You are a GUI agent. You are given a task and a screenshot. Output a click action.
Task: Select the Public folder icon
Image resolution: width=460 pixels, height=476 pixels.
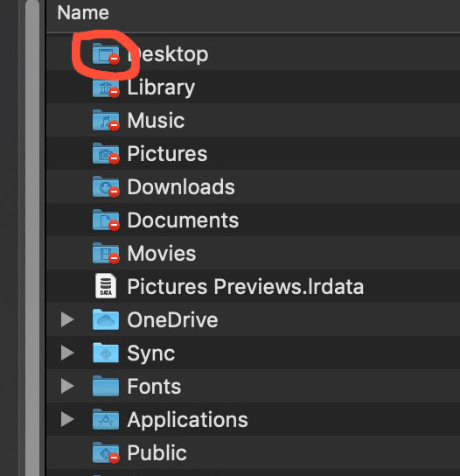click(x=106, y=453)
